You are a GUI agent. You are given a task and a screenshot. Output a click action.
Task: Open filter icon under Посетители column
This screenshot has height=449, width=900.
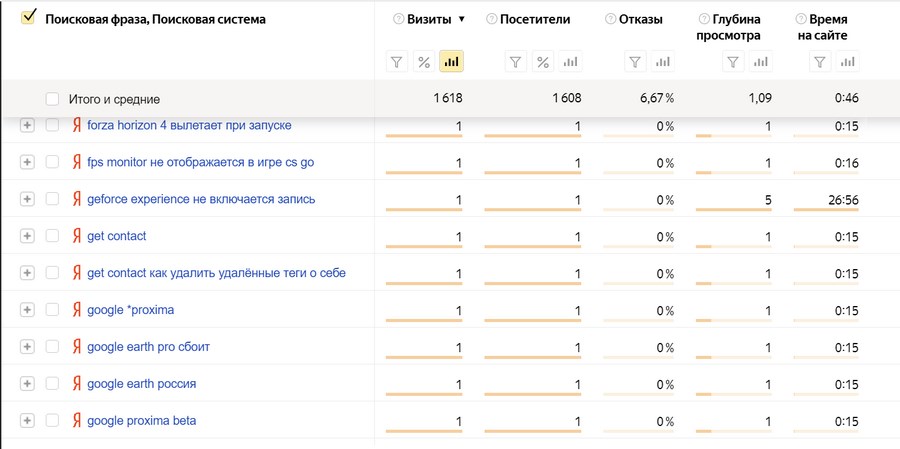click(516, 61)
